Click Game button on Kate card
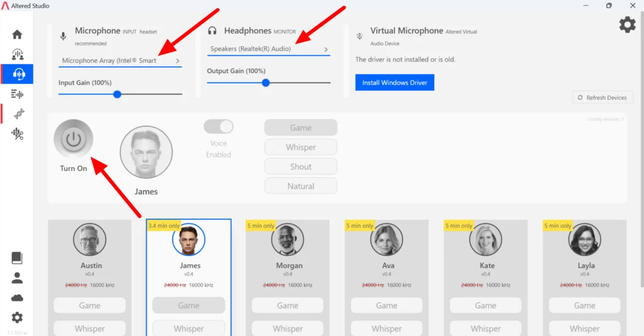 (486, 305)
